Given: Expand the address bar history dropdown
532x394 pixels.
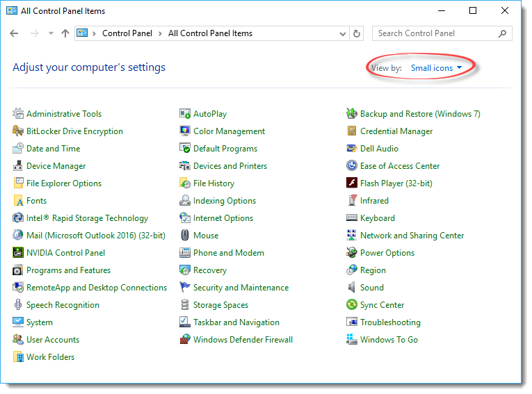Looking at the screenshot, I should tap(343, 33).
